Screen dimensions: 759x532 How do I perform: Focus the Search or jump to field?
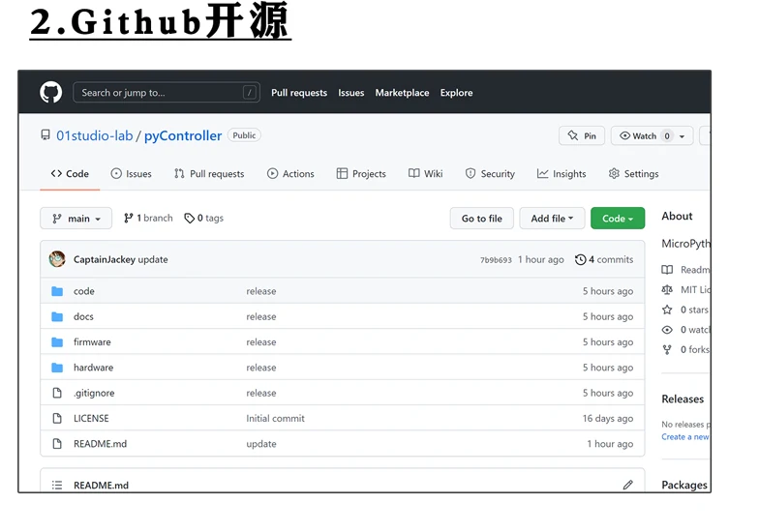[x=167, y=93]
